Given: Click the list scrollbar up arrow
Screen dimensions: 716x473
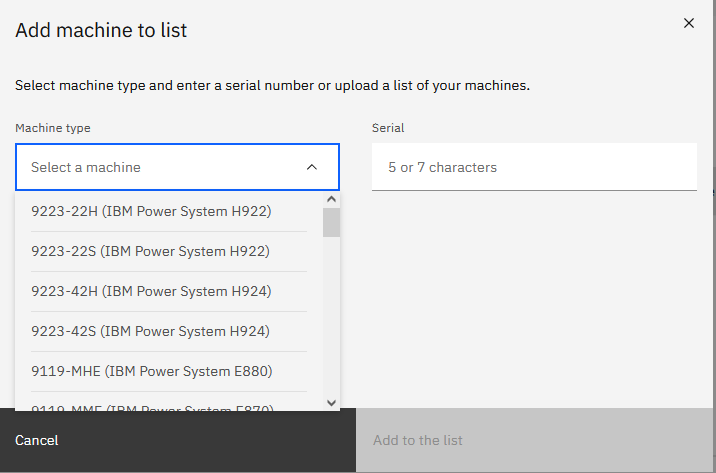Looking at the screenshot, I should (332, 199).
